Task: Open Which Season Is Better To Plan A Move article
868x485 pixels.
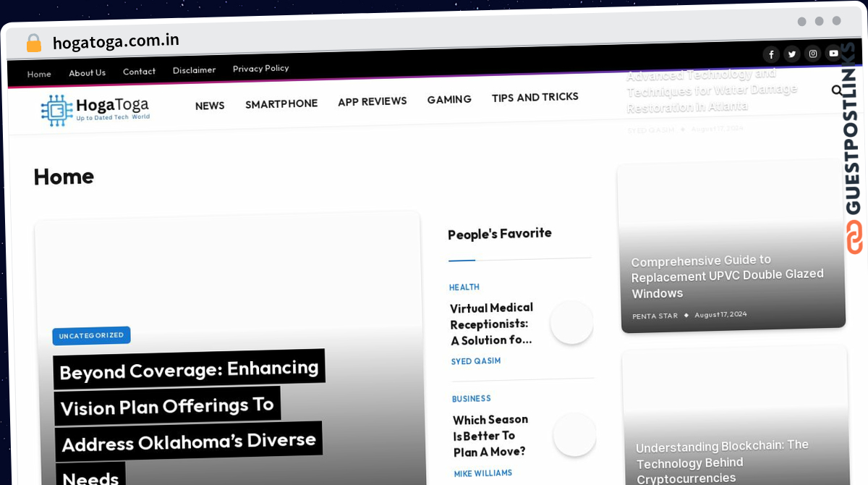Action: [491, 436]
